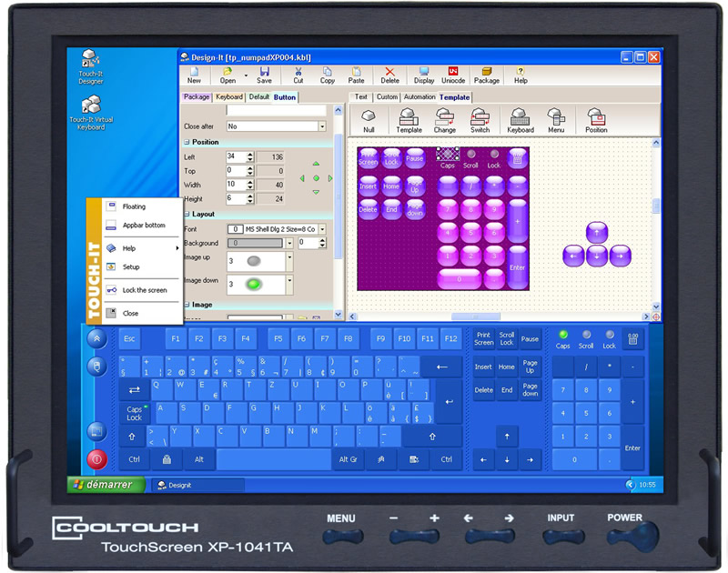This screenshot has height=573, width=728.
Task: Click the Package toolbar icon
Action: coord(487,75)
